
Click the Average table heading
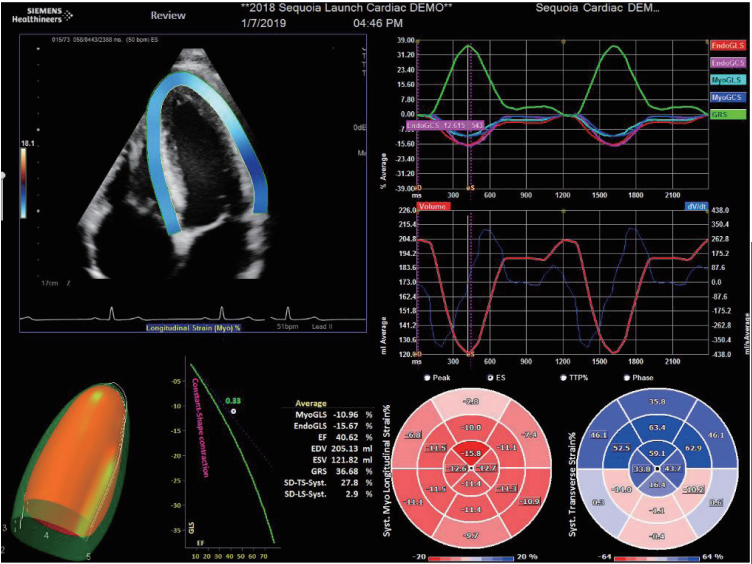(x=312, y=403)
